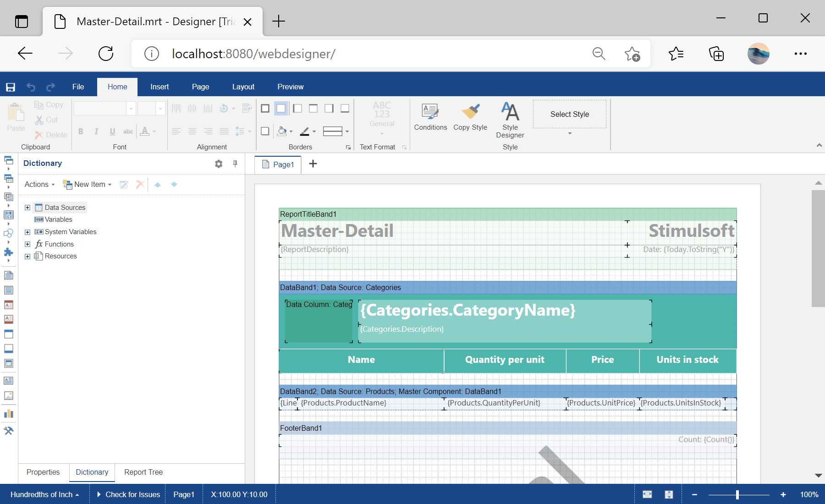Open the Style Designer
Viewport: 825px width, 504px height.
click(x=510, y=120)
